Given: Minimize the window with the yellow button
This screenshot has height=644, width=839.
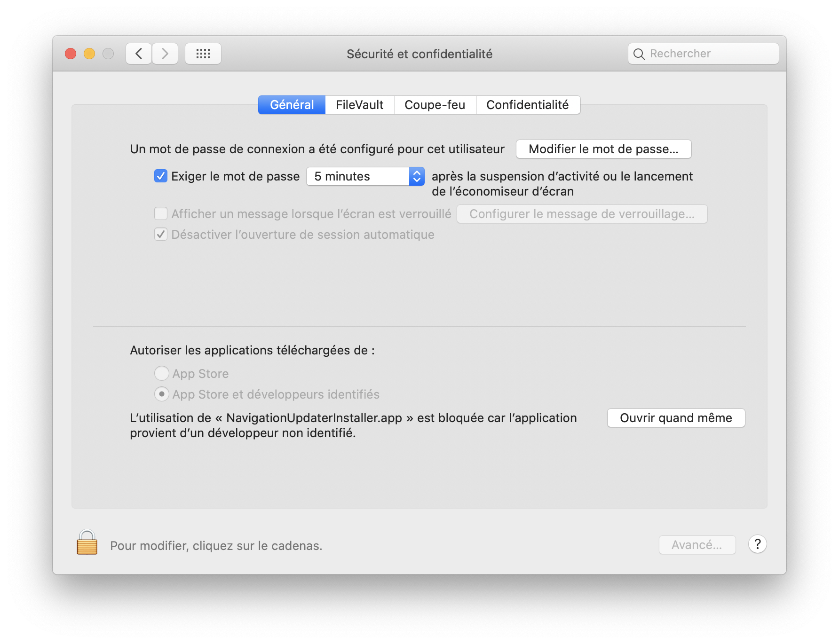Looking at the screenshot, I should tap(89, 54).
